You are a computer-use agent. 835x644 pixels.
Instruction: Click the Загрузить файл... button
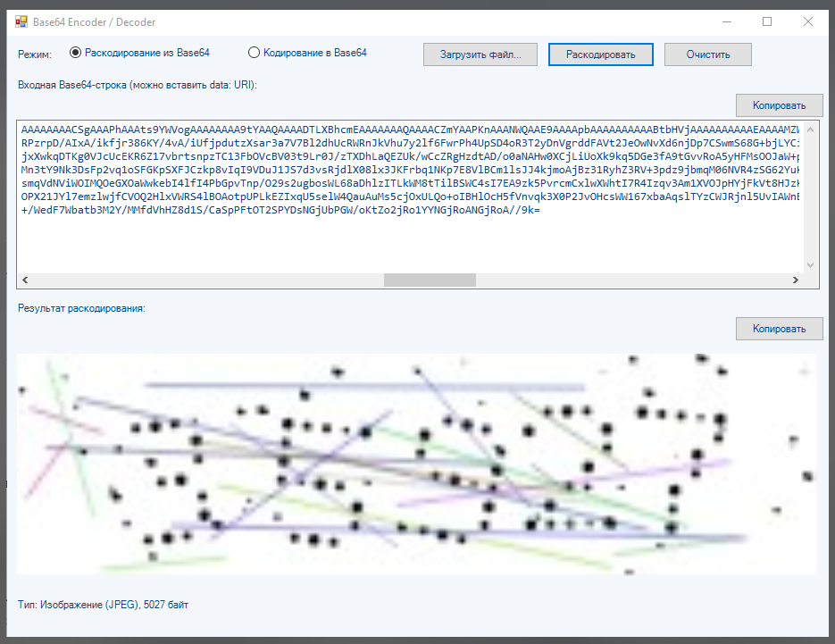click(x=480, y=54)
